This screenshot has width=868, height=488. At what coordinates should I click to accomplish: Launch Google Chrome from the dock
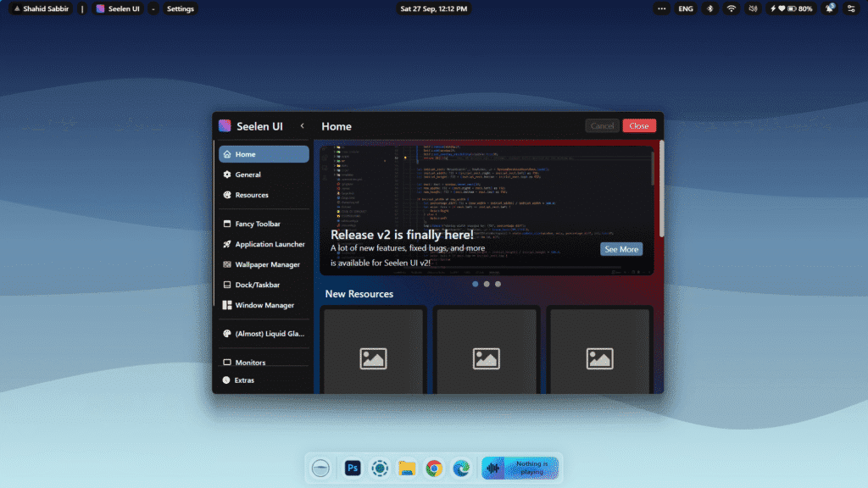[x=434, y=468]
